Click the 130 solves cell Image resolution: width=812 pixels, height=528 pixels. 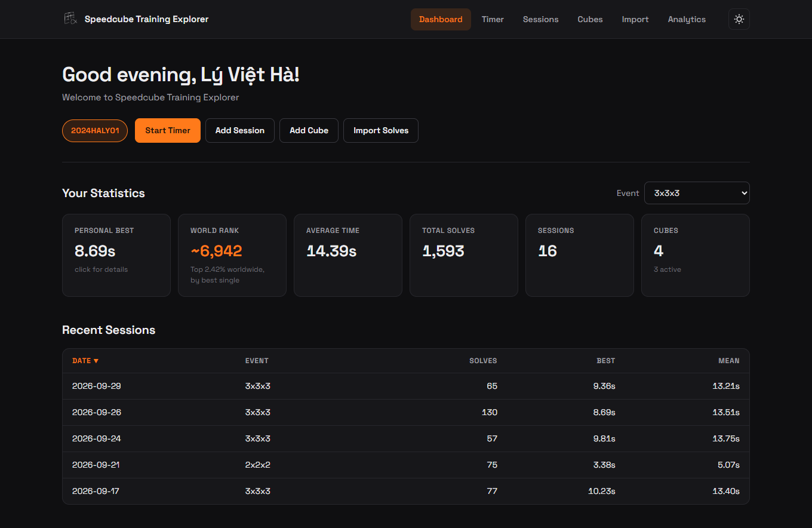[490, 412]
